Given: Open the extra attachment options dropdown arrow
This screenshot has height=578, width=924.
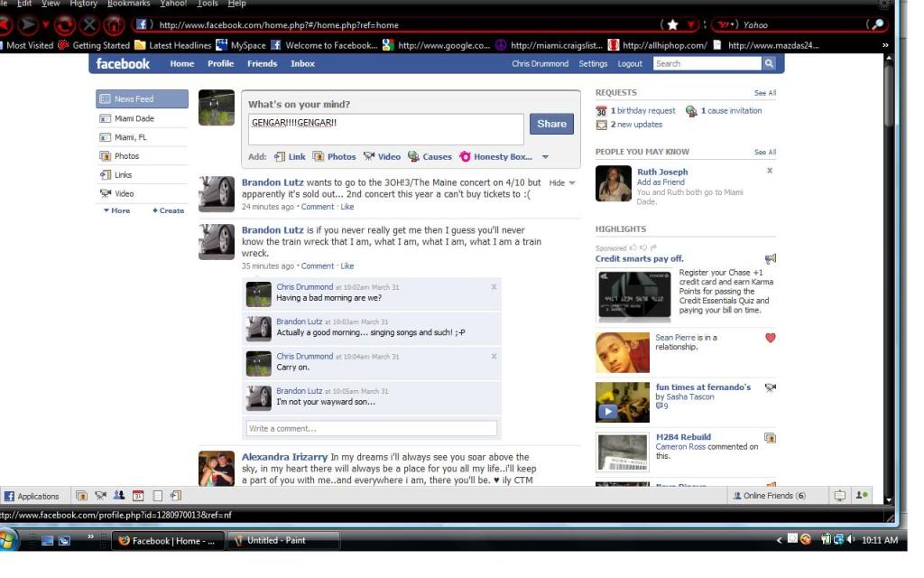Looking at the screenshot, I should click(544, 156).
